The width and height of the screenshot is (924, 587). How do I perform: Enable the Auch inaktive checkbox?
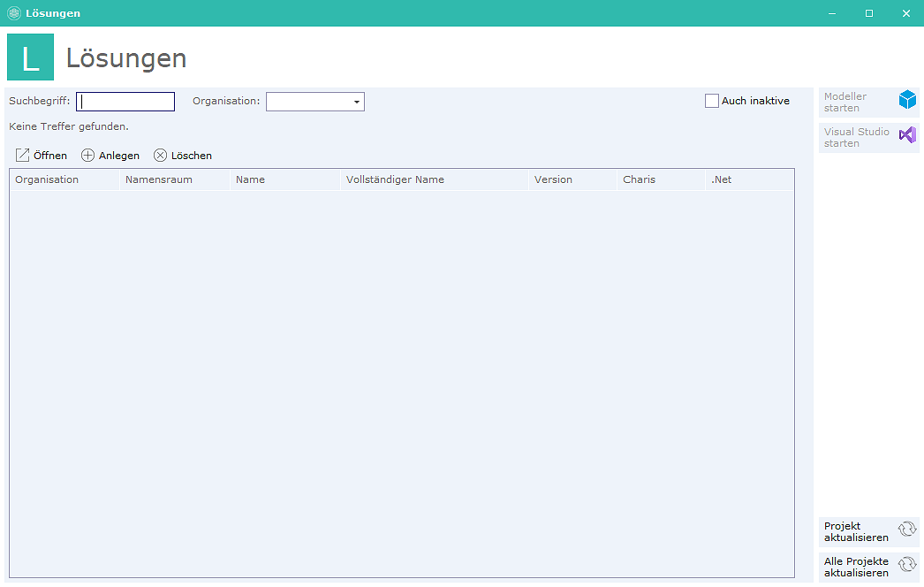coord(712,101)
